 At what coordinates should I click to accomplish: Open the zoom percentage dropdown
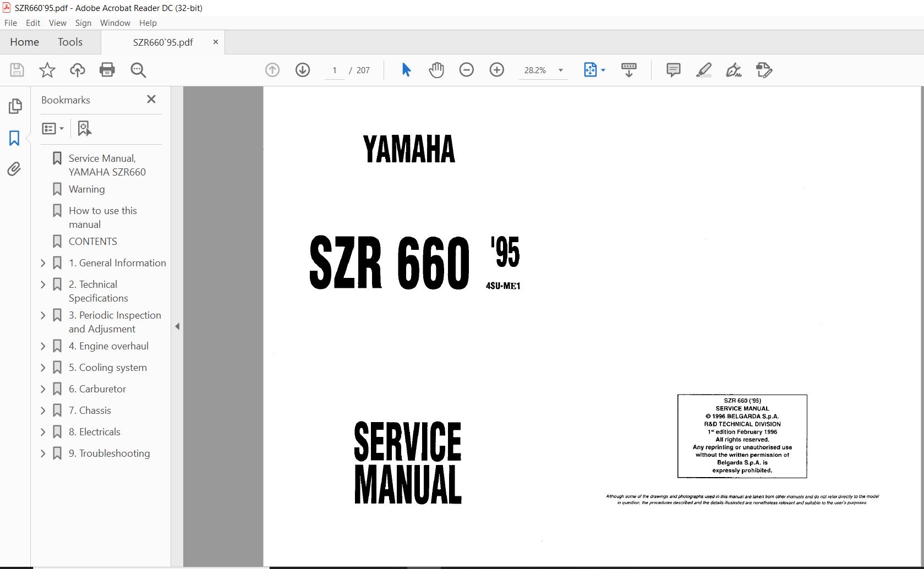point(561,70)
